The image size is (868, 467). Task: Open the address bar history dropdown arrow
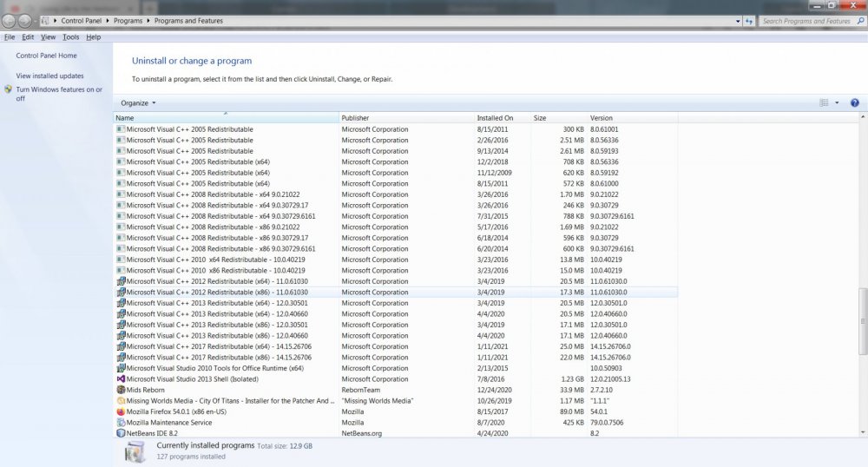point(738,21)
